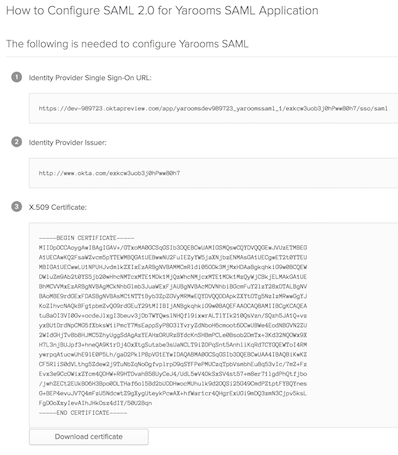Click the certificate line starting with HTL3nj

pos(173,335)
